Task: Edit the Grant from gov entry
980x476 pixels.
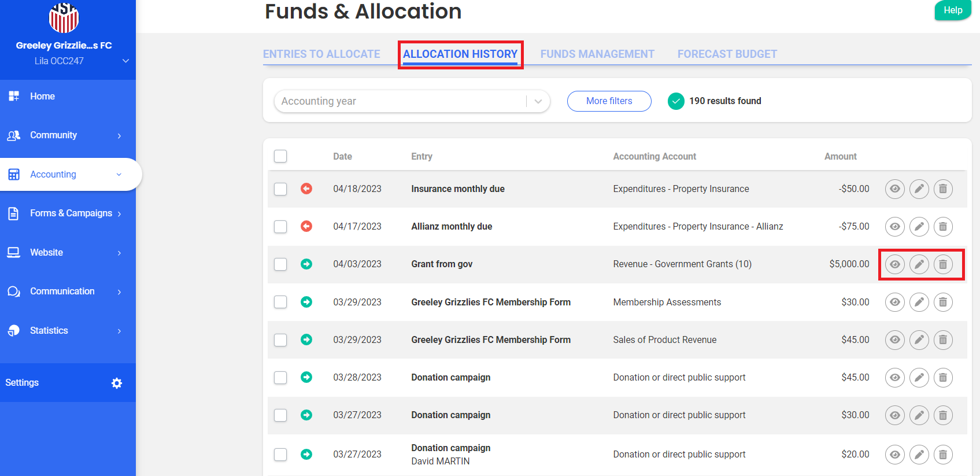Action: 919,264
